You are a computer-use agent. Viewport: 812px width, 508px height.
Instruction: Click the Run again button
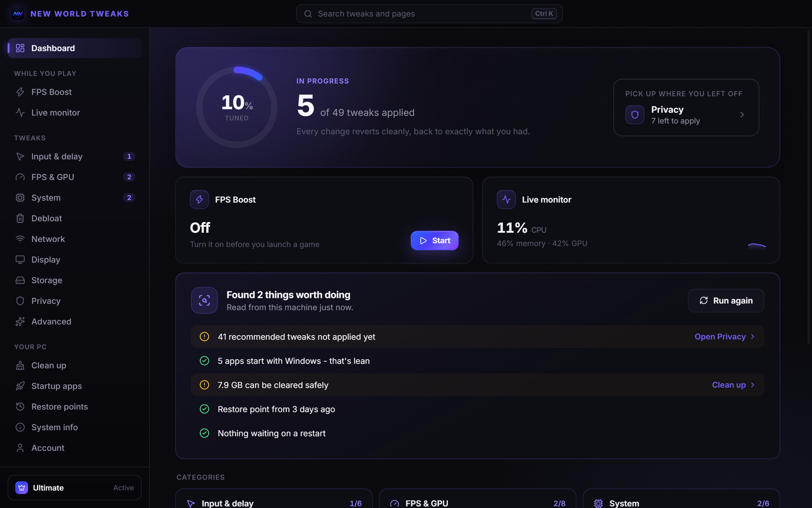coord(726,301)
